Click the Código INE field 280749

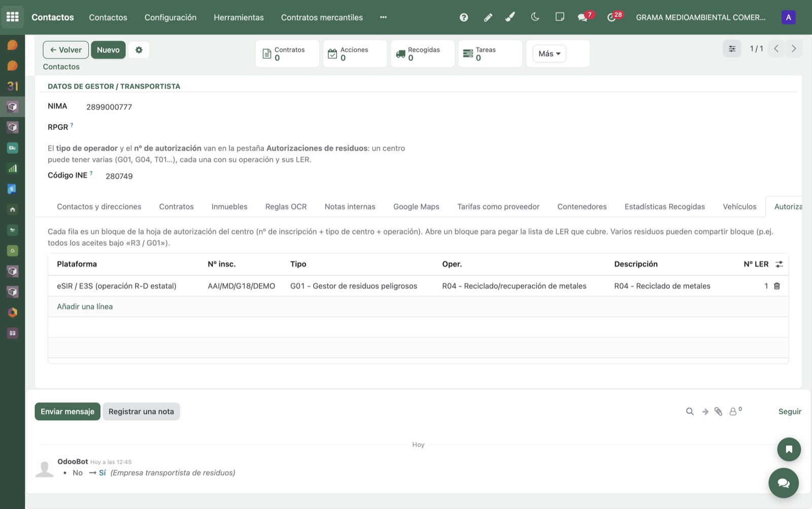[119, 176]
